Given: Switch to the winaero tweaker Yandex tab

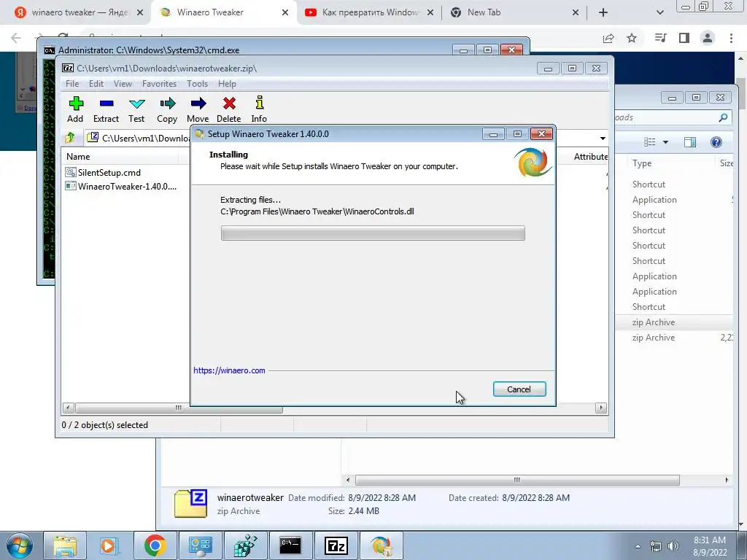Looking at the screenshot, I should click(80, 12).
